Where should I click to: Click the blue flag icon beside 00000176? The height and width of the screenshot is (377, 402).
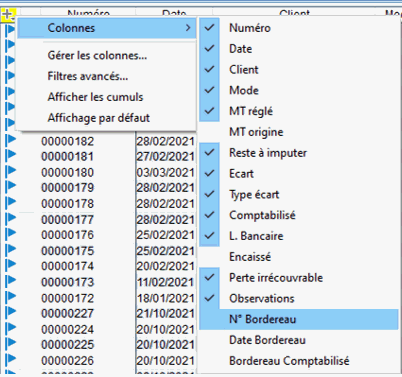[x=11, y=233]
